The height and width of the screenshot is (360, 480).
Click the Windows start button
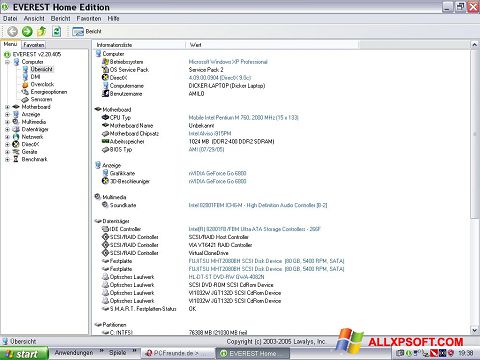24,354
